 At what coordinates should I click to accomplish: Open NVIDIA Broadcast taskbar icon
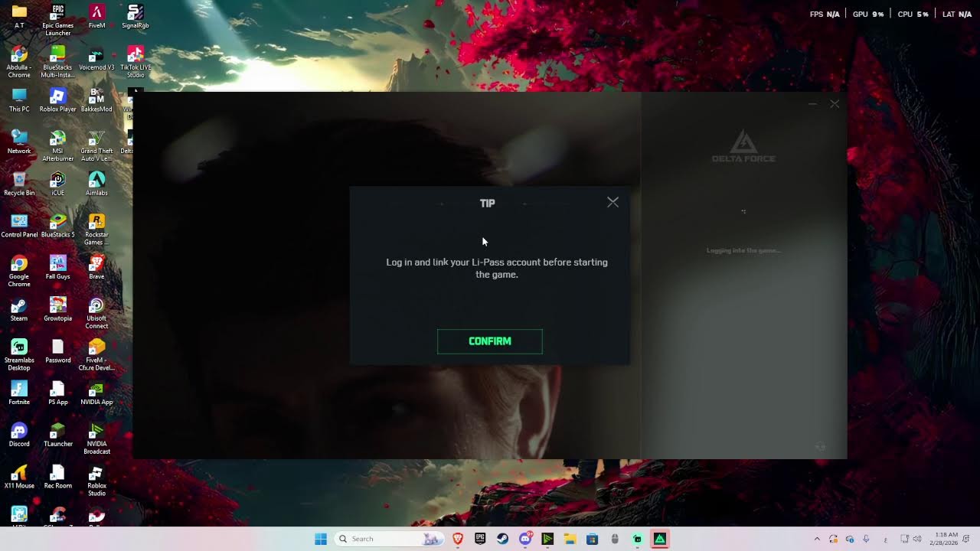[x=547, y=539]
